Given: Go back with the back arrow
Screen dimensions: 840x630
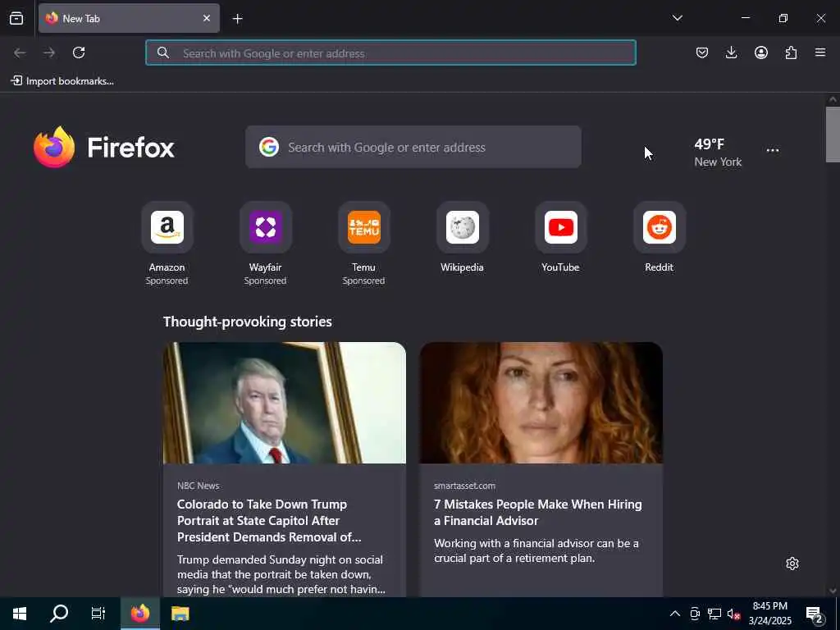Looking at the screenshot, I should click(20, 52).
